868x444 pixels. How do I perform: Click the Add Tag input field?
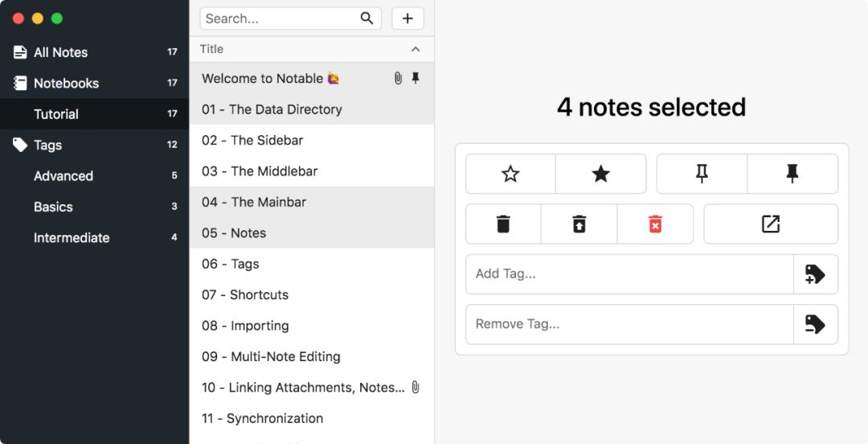point(629,274)
